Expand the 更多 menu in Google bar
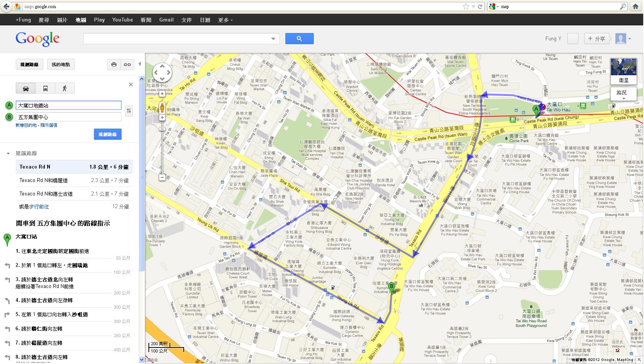The width and height of the screenshot is (644, 364). pos(225,20)
